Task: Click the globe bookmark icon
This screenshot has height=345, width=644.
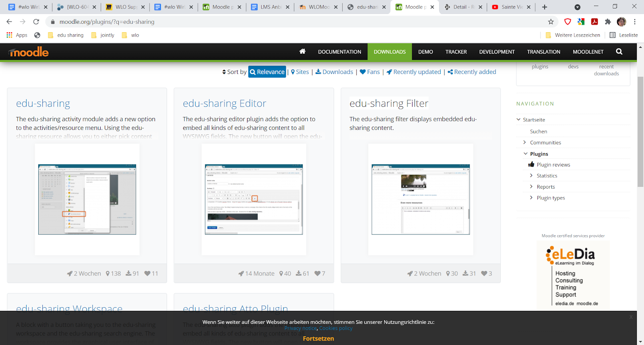Action: tap(37, 35)
